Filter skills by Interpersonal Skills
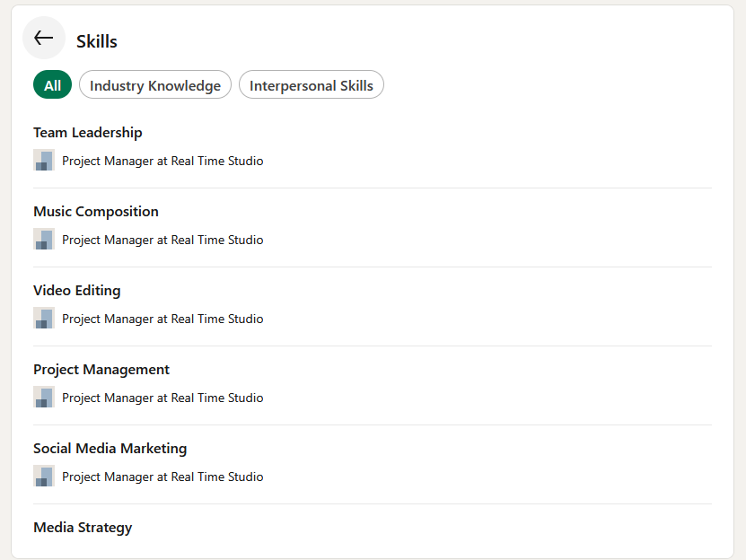 pos(312,84)
